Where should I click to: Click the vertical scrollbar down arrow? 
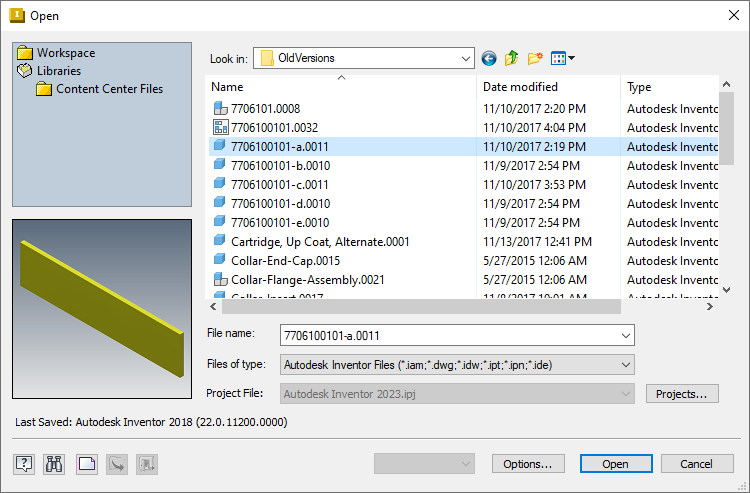click(x=727, y=290)
